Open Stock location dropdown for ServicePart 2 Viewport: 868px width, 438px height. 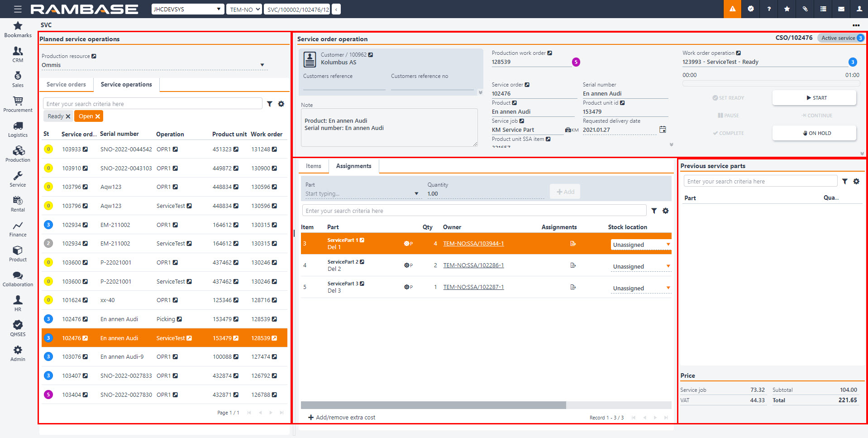[x=668, y=266]
